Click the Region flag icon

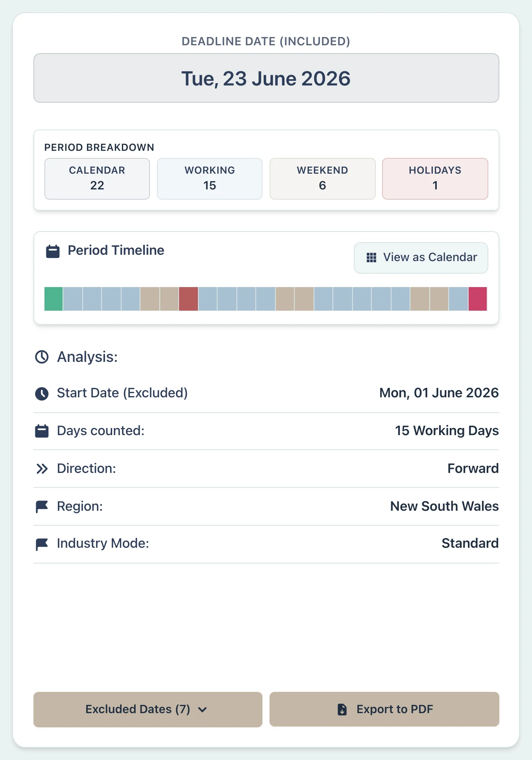tap(42, 506)
